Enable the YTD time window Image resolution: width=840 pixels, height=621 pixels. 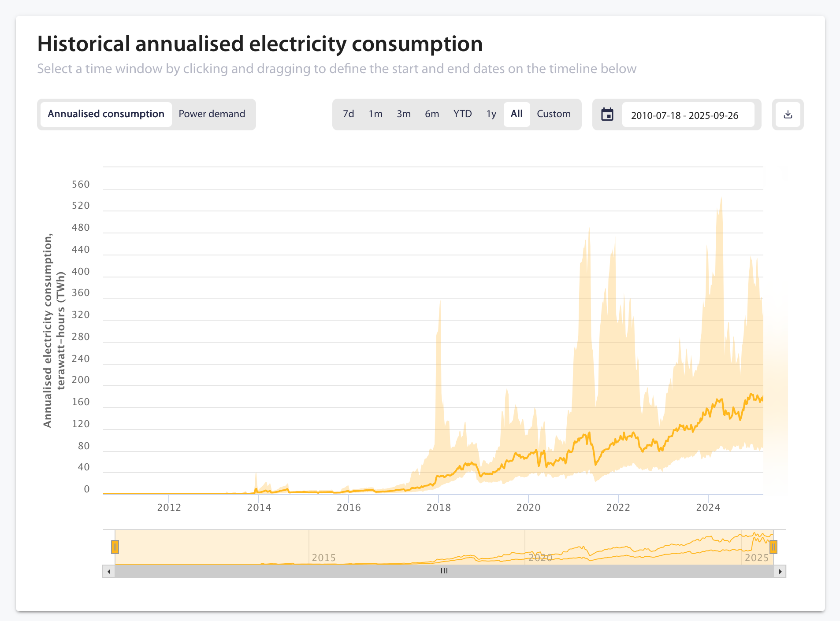462,114
